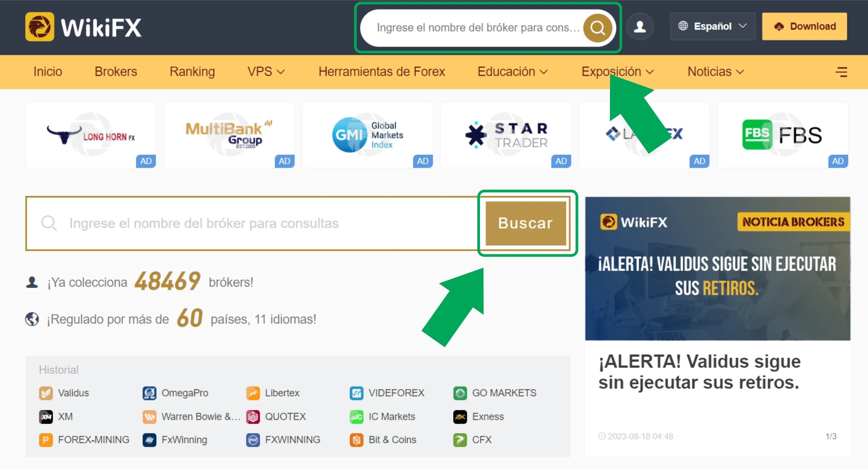Click the Warren Bowie broker icon
Viewport: 868px width, 469px height.
coord(149,417)
